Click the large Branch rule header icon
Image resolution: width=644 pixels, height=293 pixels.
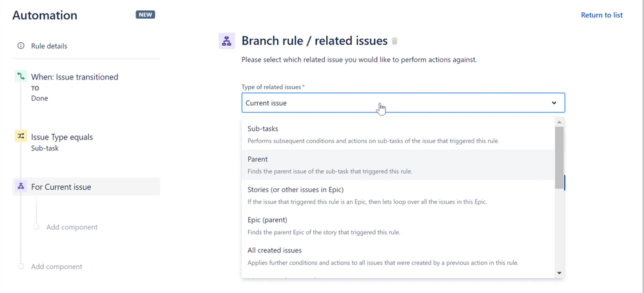click(226, 41)
